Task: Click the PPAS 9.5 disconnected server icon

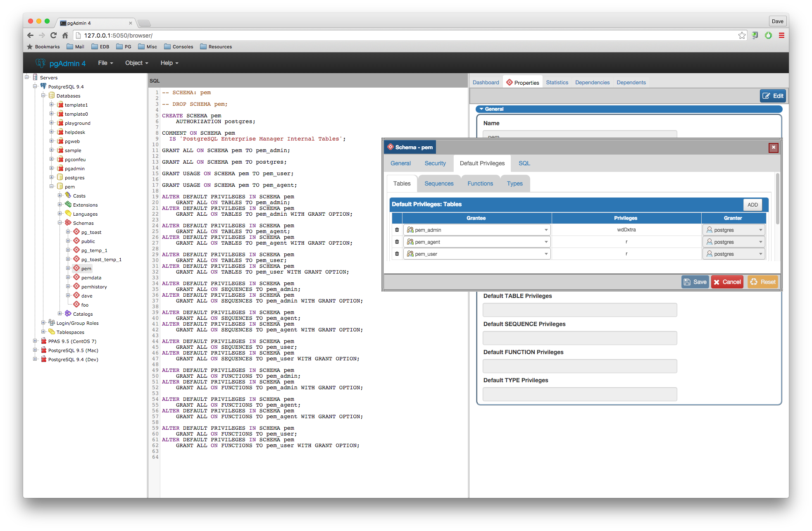Action: 43,341
